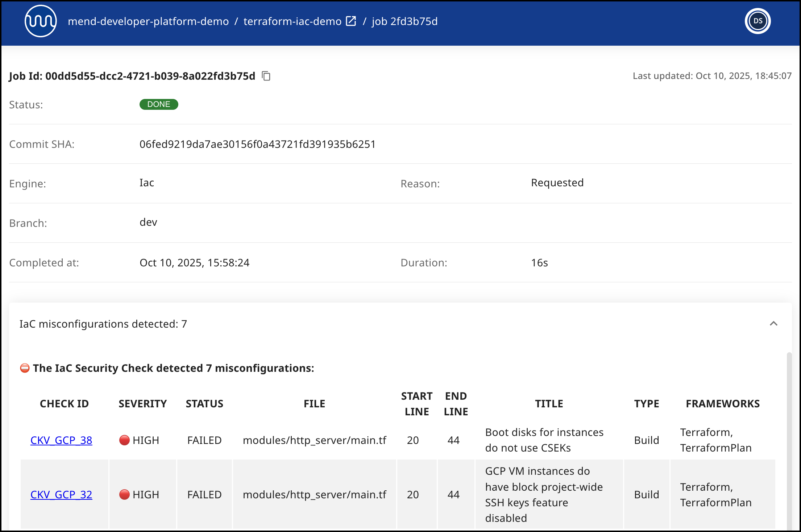801x532 pixels.
Task: Open the CKV_GCP_32 check link
Action: tap(61, 495)
